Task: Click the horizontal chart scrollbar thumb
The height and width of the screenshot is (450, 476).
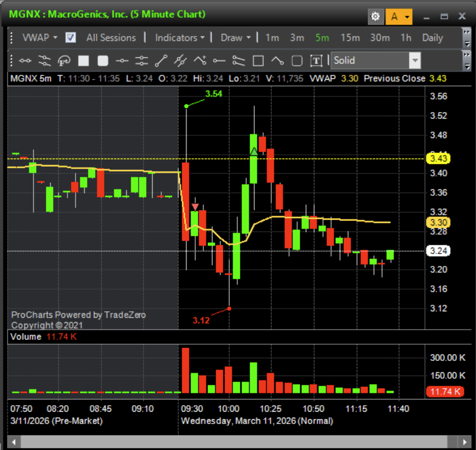Action: [234, 442]
